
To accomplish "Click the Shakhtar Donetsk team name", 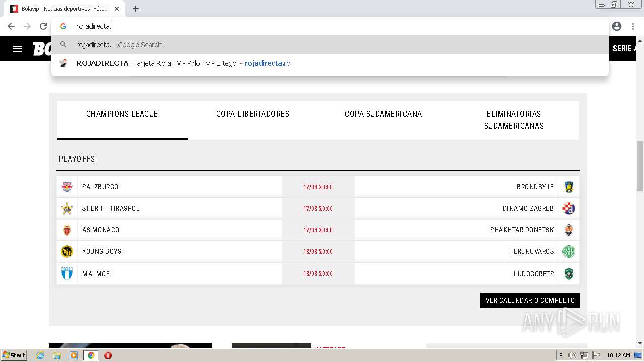I will tap(522, 230).
